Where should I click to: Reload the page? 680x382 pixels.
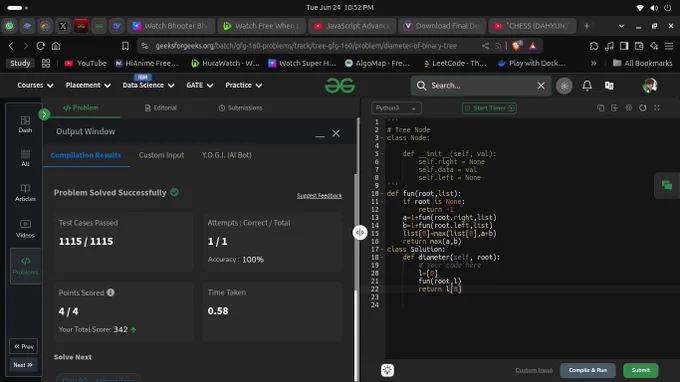pyautogui.click(x=40, y=46)
